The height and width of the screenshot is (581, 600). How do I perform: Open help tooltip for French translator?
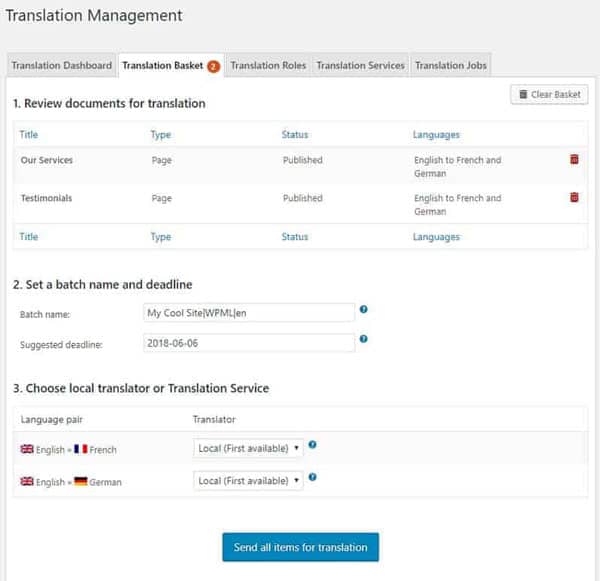(x=313, y=445)
